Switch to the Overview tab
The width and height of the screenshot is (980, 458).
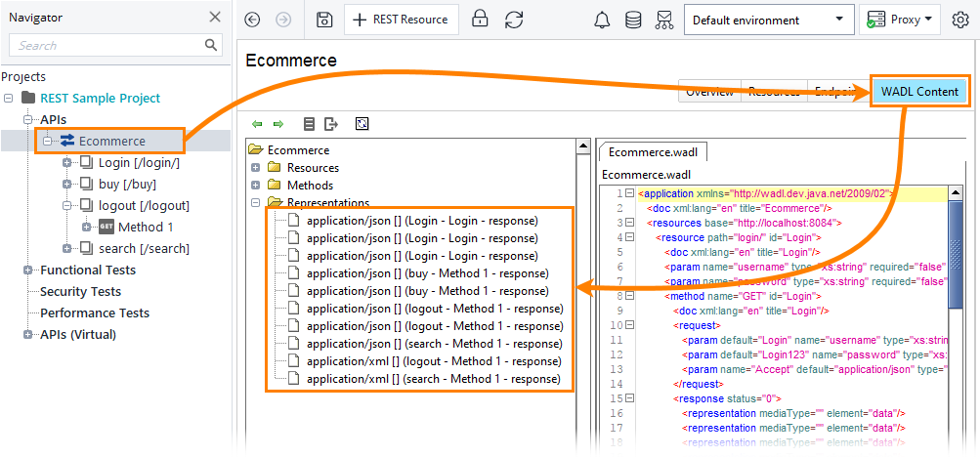(710, 92)
